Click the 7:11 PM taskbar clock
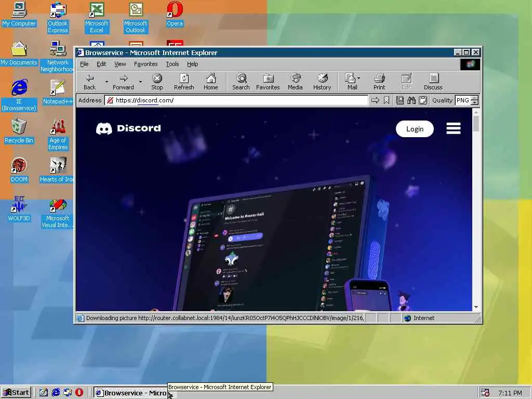532x399 pixels. coord(510,393)
